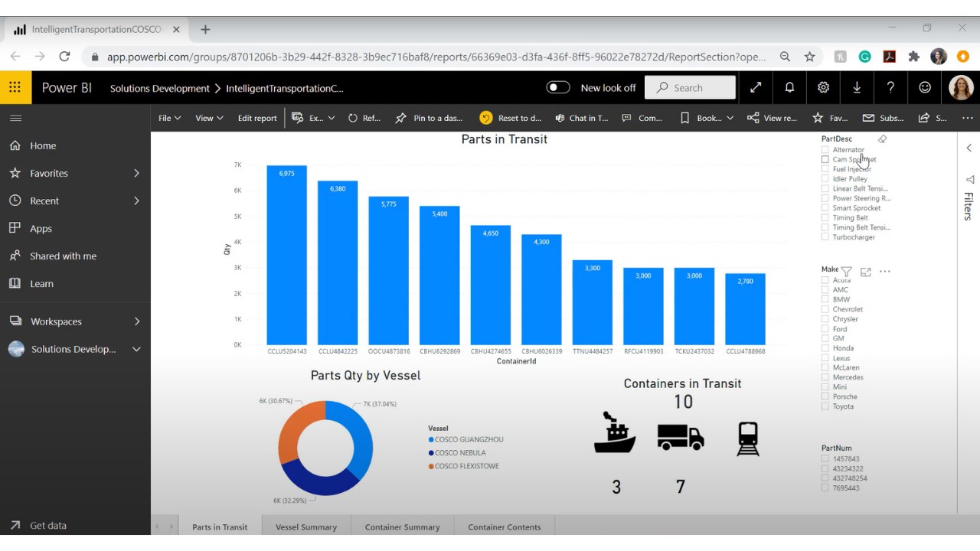Viewport: 980px width, 551px height.
Task: Enter full screen with the diagonal arrows icon
Action: tap(756, 87)
